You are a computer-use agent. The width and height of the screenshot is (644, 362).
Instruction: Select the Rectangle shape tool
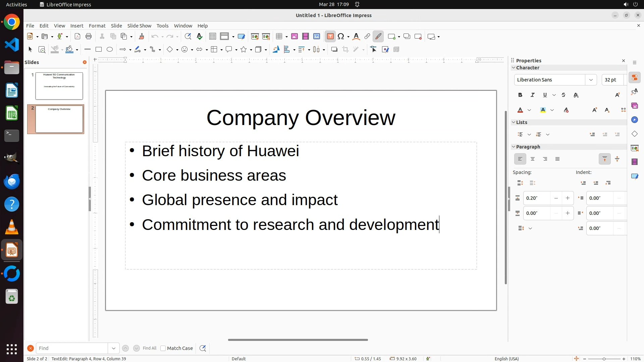[x=99, y=50]
